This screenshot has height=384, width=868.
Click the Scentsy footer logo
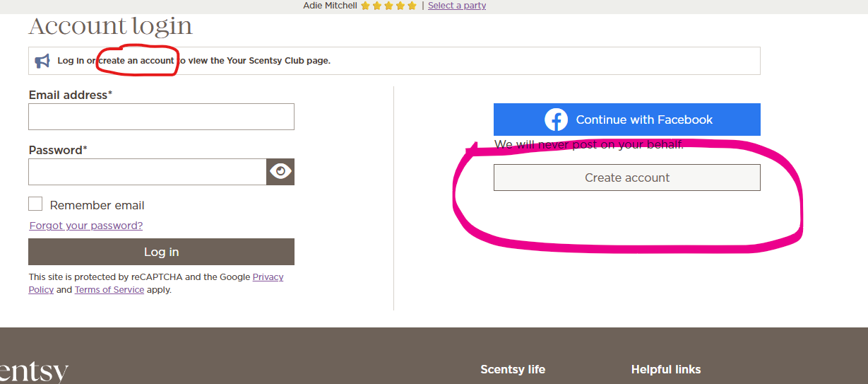[x=34, y=373]
